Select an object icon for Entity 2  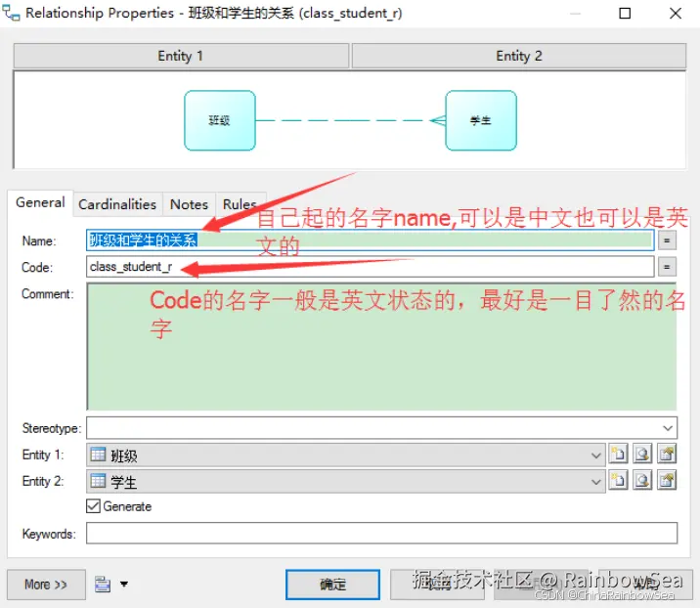pyautogui.click(x=642, y=480)
